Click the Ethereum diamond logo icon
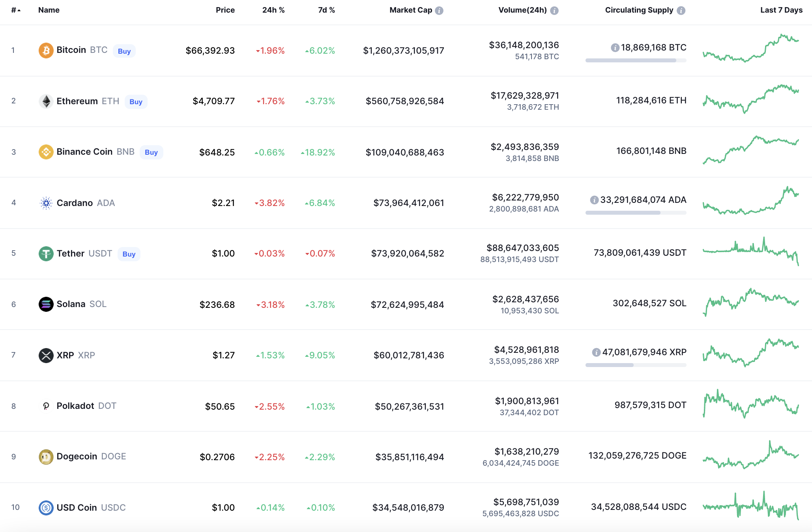Image resolution: width=812 pixels, height=532 pixels. tap(46, 101)
